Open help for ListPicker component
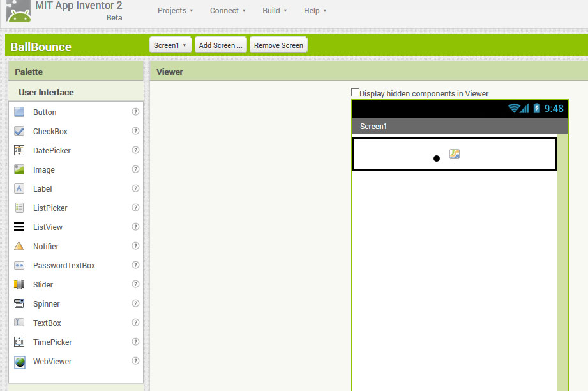Image resolution: width=588 pixels, height=391 pixels. tap(135, 207)
